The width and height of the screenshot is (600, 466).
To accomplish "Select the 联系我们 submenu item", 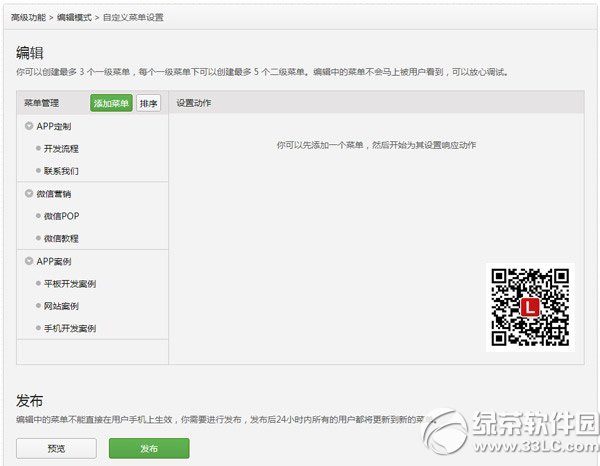I will pyautogui.click(x=61, y=171).
